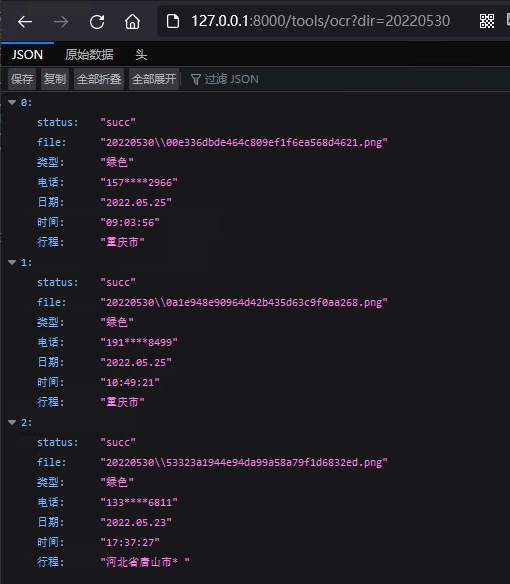The width and height of the screenshot is (510, 584).
Task: Collapse JSON item 1
Action: [x=12, y=263]
